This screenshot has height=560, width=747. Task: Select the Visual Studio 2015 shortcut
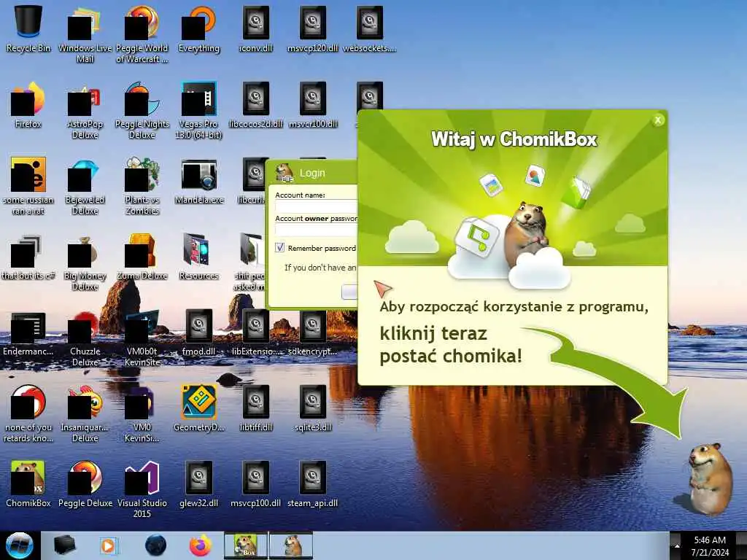[142, 489]
